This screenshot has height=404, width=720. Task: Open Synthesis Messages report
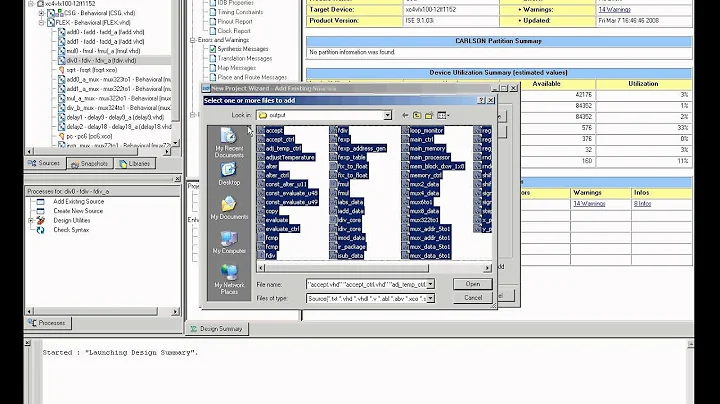pos(242,49)
